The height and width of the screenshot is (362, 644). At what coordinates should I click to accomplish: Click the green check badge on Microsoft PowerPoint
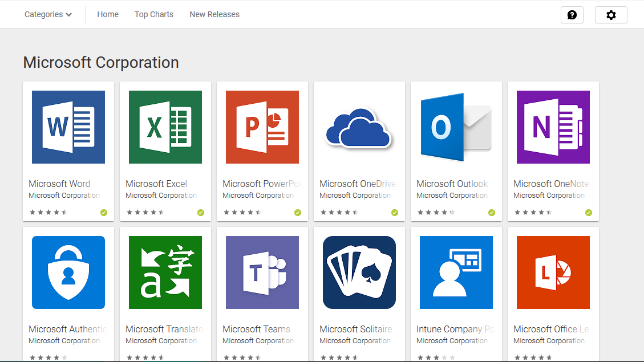tap(297, 213)
